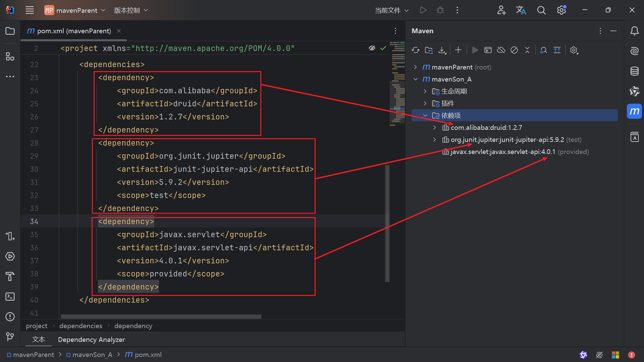This screenshot has height=362, width=644.
Task: Open Problems tool window
Action: tap(10, 317)
